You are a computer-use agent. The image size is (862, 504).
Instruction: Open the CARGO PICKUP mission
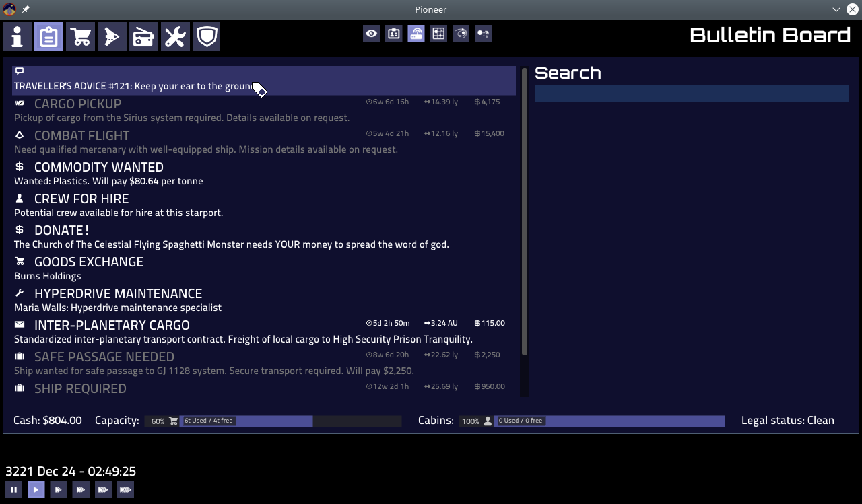pos(264,110)
